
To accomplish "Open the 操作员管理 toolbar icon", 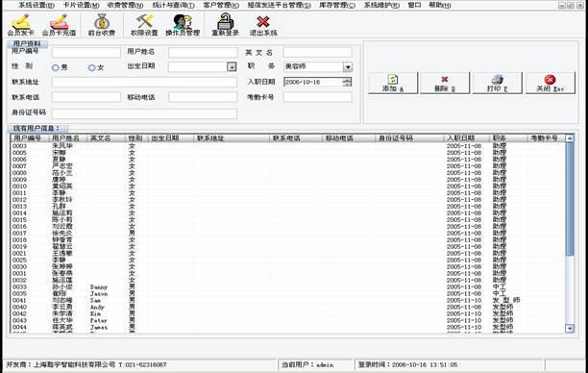I will 183,25.
